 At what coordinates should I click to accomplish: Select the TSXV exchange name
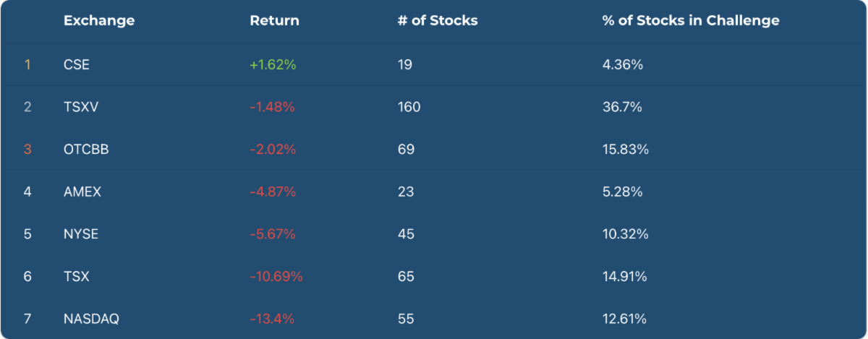point(80,107)
